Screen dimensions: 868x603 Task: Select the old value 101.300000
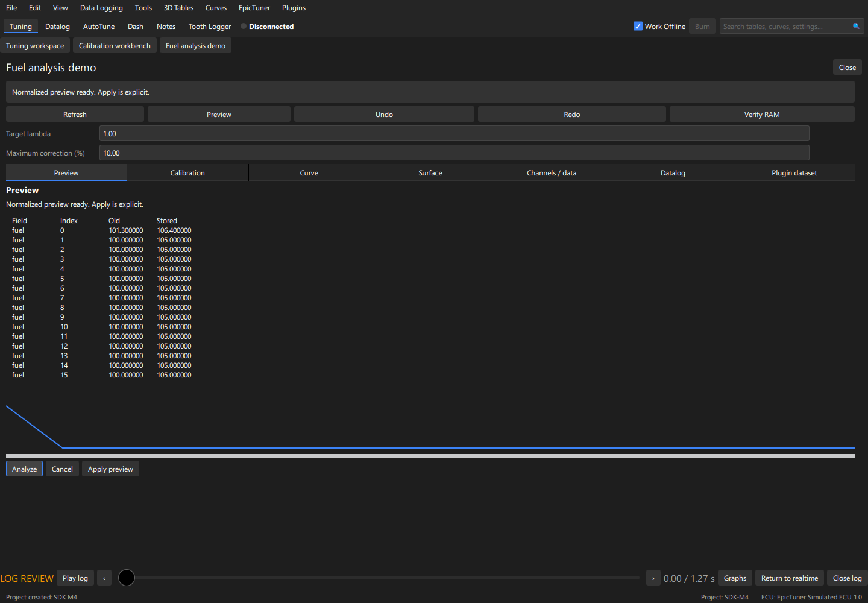click(126, 230)
